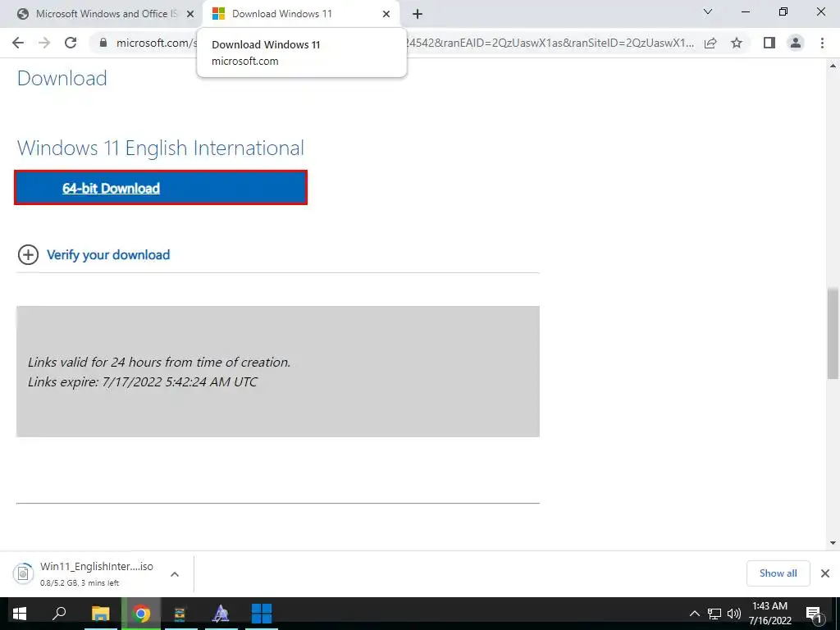Share this page via share icon
The height and width of the screenshot is (630, 840).
710,43
